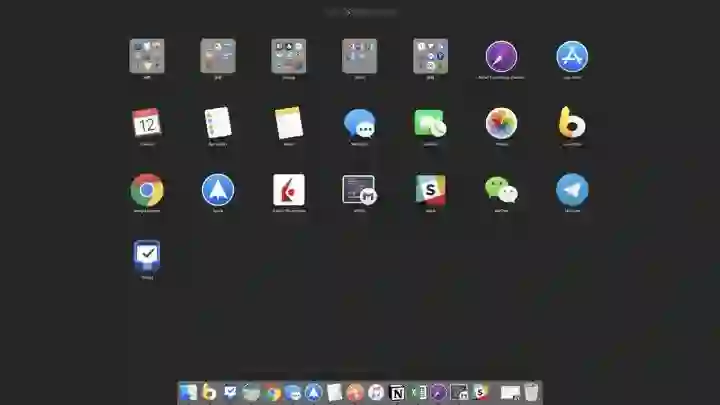Click Google Chrome in the Dock

coord(272,393)
